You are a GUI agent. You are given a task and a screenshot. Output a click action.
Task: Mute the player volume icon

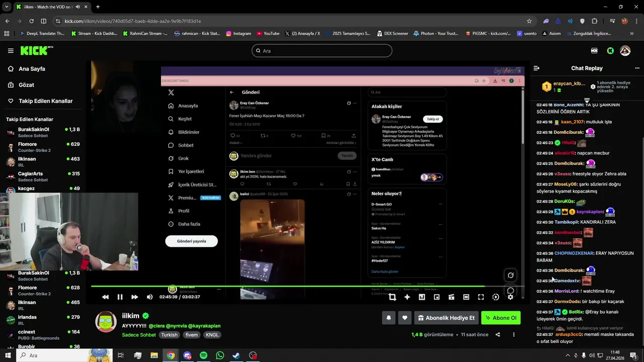(x=149, y=297)
